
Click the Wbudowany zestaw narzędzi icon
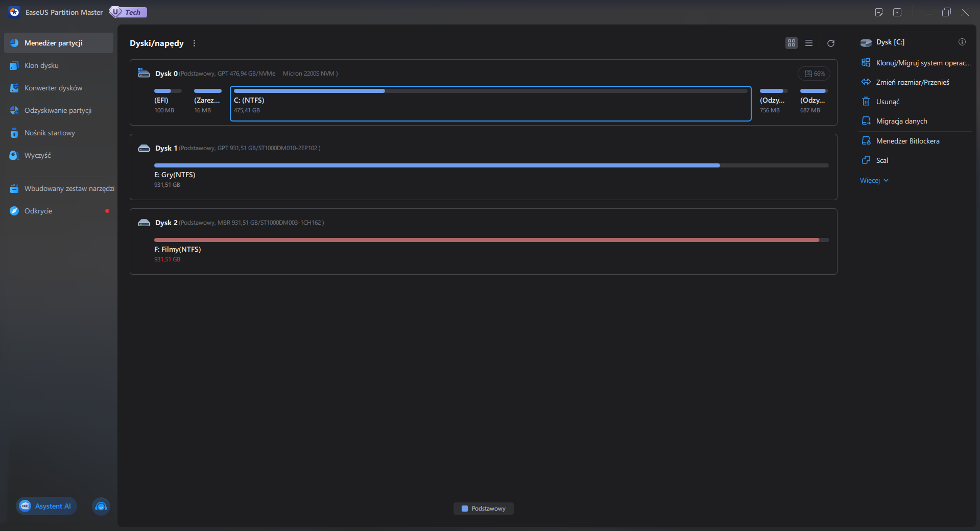14,188
